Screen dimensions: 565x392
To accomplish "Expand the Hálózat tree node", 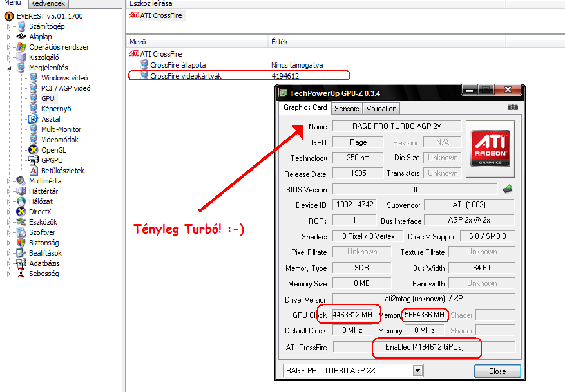I will coord(8,201).
